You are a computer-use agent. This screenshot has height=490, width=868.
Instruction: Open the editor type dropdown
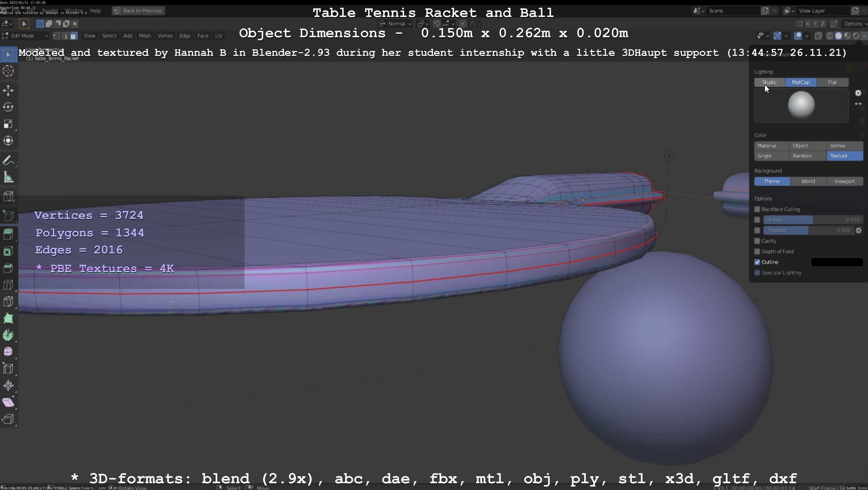[x=7, y=24]
